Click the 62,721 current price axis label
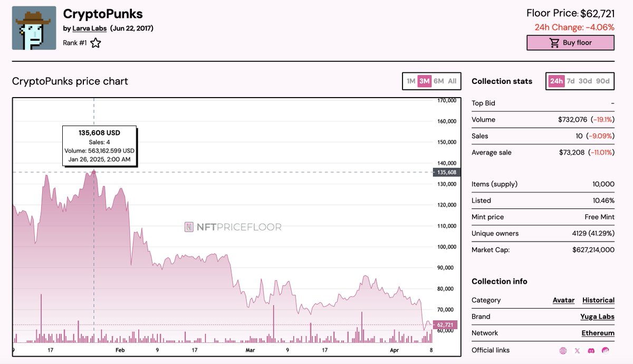 click(x=446, y=324)
